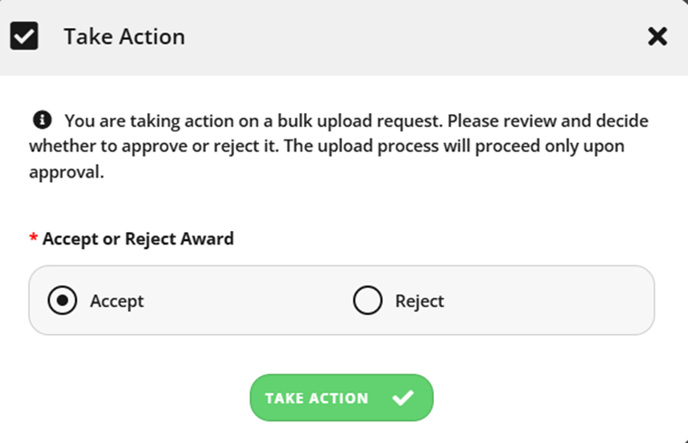Click the green TAKE ACTION button
This screenshot has width=688, height=443.
pos(341,398)
